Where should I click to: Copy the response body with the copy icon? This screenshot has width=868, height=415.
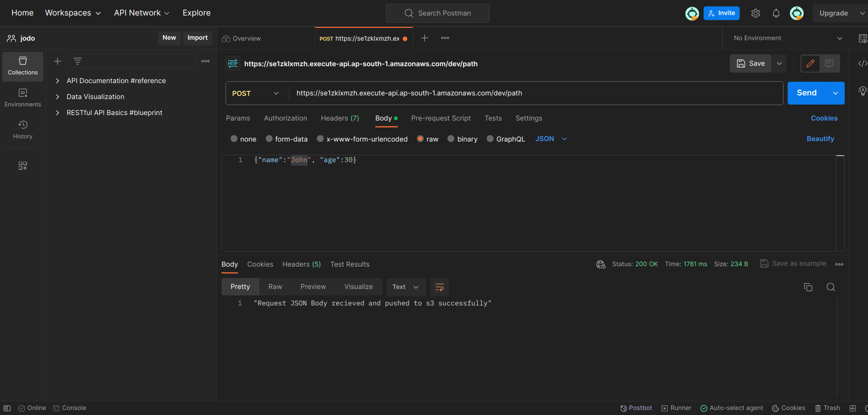[808, 287]
